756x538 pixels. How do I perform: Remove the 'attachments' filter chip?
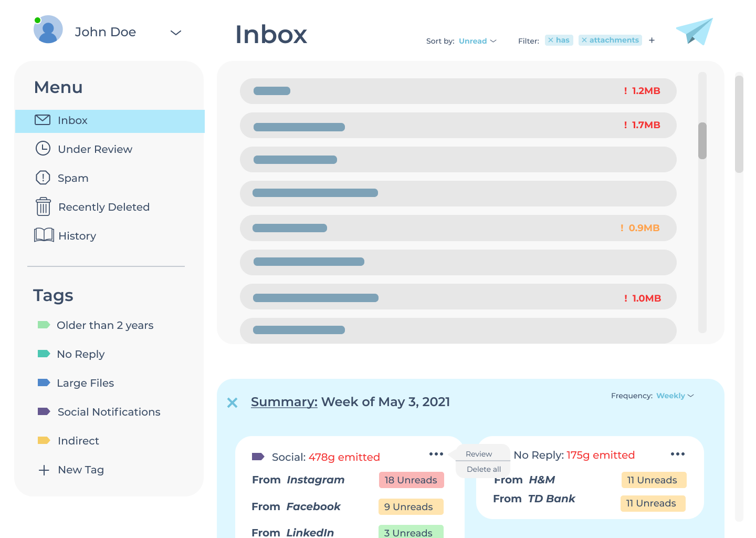tap(584, 39)
